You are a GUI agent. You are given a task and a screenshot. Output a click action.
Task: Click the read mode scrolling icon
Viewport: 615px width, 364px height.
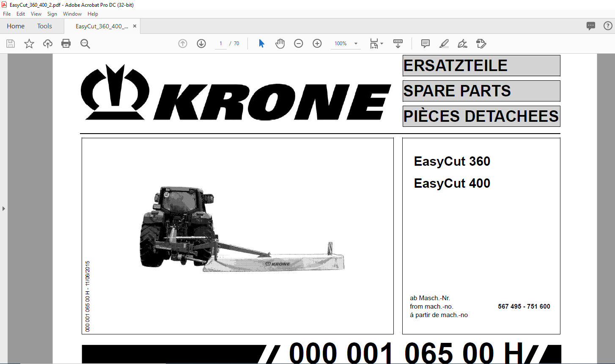398,44
